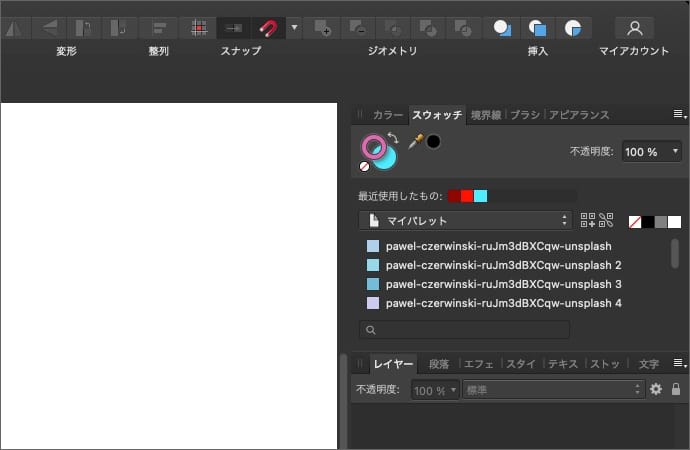Select the eyedropper color picker tool
The width and height of the screenshot is (690, 450).
pos(416,142)
